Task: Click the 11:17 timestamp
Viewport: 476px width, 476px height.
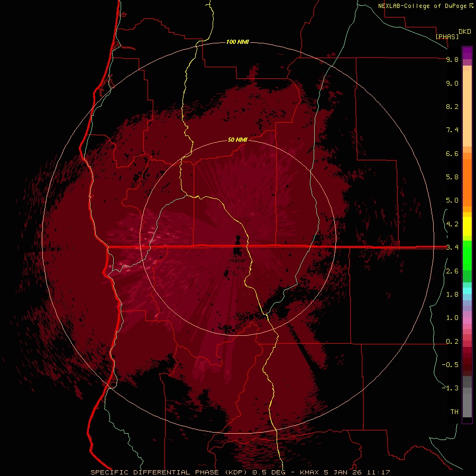Action: [378, 472]
